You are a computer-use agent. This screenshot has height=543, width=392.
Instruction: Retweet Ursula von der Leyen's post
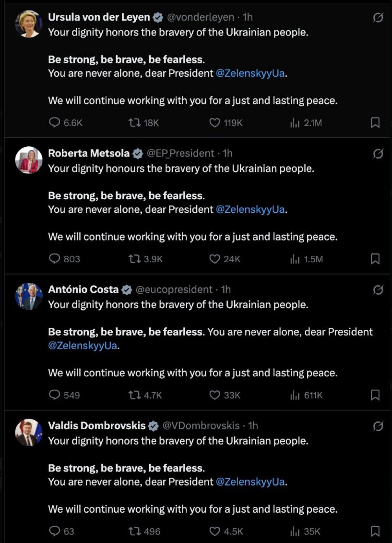pos(135,122)
